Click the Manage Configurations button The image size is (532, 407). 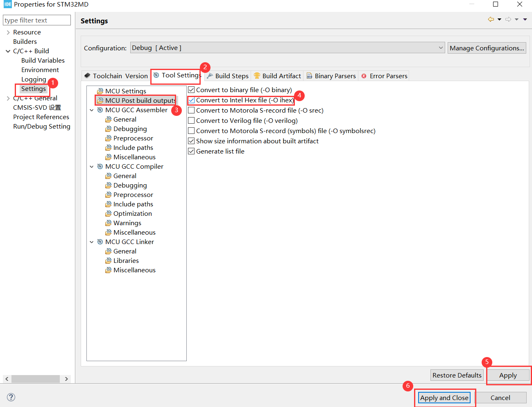pos(487,48)
